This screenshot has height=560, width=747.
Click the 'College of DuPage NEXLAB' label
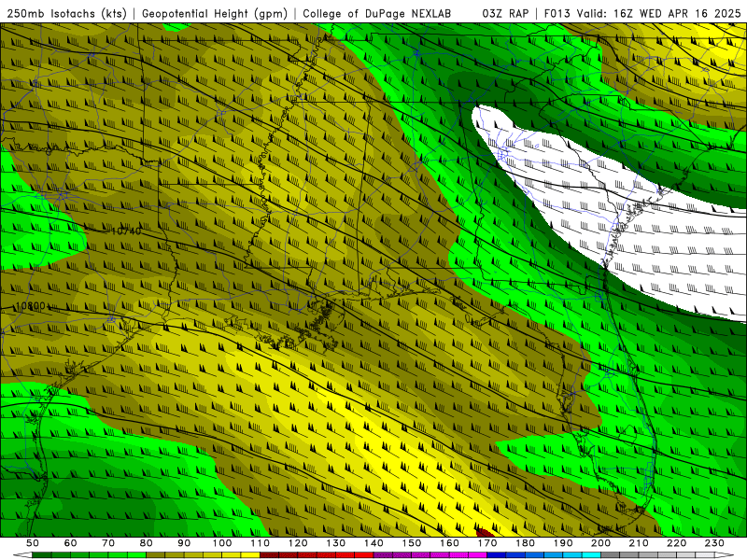click(377, 13)
